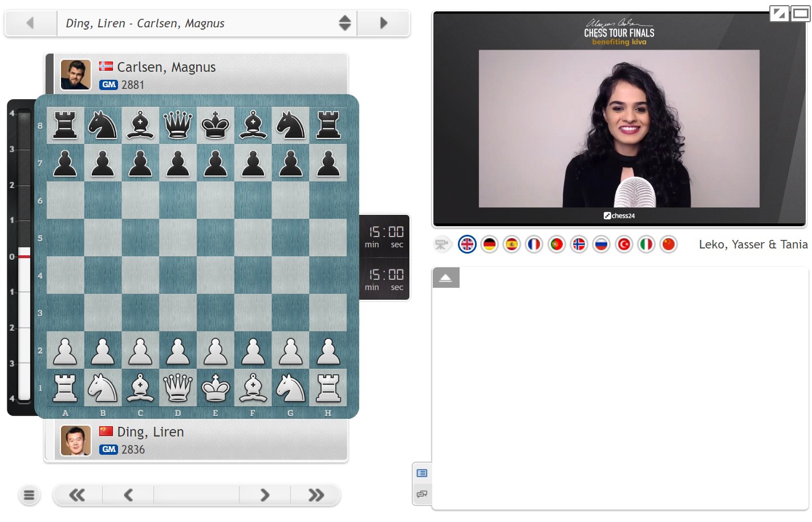Click the white rook on h1
This screenshot has height=522, width=812.
coord(328,388)
